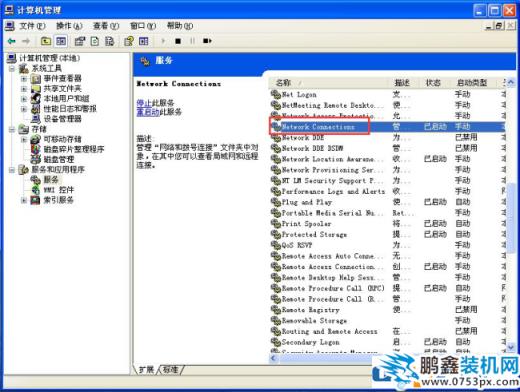Click the 重启动 (Restart) this service link
This screenshot has height=392, width=520.
pos(148,112)
